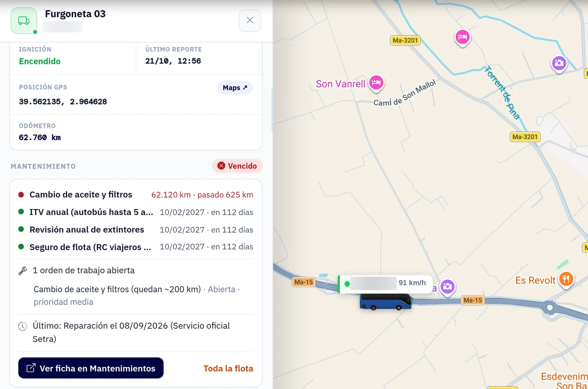Open Ver ficha en Mantenimientos

pyautogui.click(x=91, y=368)
